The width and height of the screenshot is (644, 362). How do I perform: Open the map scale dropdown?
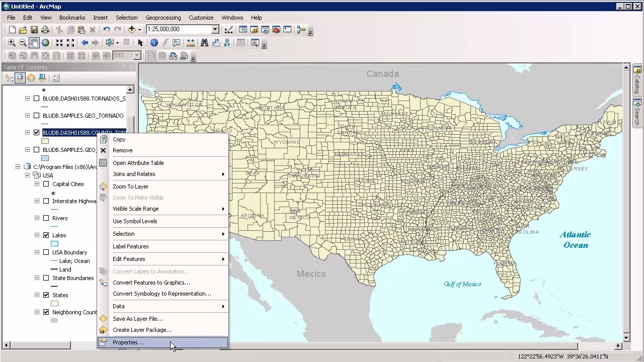tap(215, 30)
